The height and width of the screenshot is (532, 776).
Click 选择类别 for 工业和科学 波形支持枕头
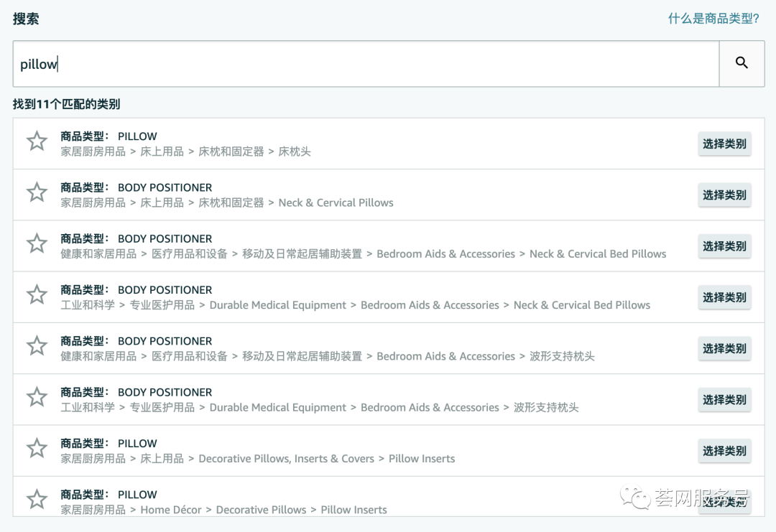click(724, 400)
